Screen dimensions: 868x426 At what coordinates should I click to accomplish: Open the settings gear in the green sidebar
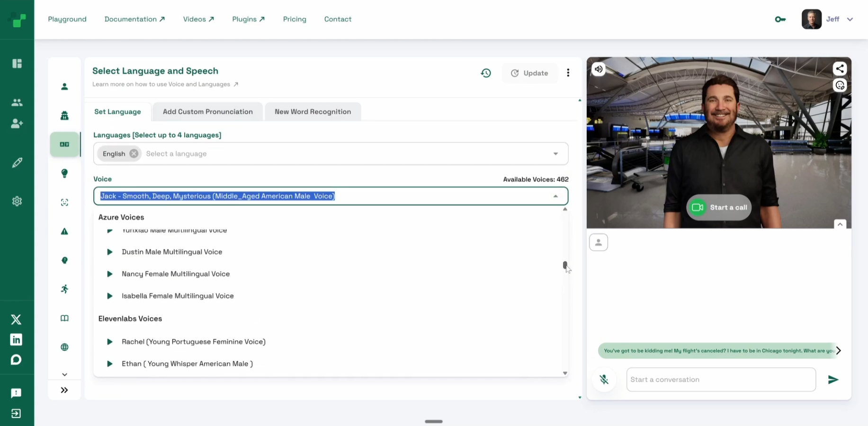[17, 201]
